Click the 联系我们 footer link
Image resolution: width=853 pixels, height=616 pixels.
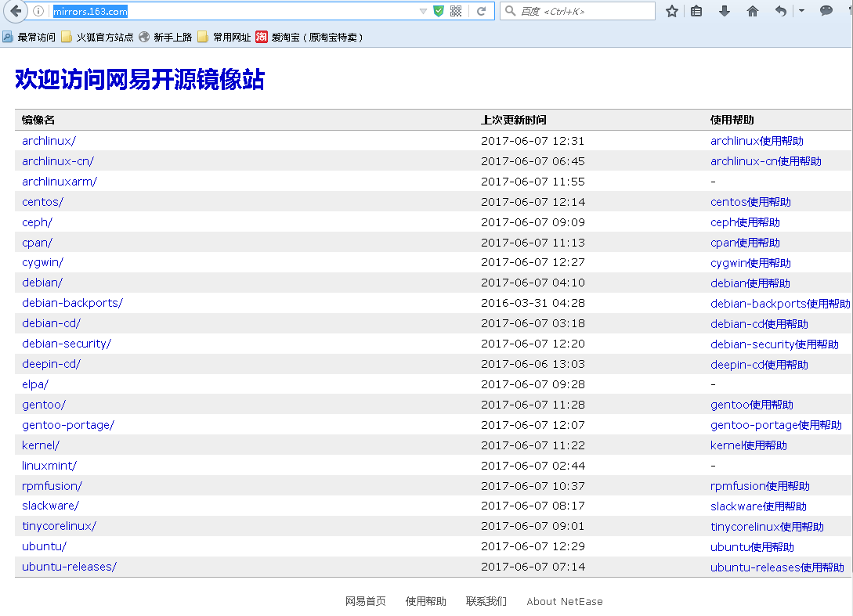(486, 601)
